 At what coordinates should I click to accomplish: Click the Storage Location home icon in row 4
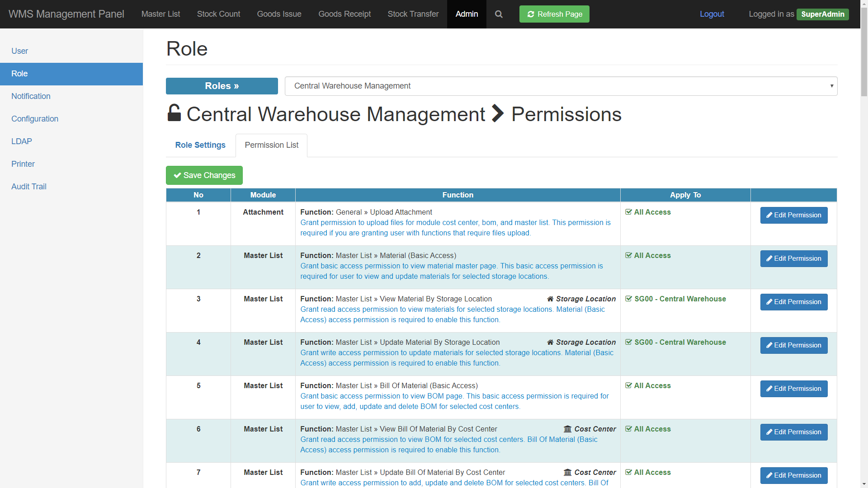click(550, 343)
